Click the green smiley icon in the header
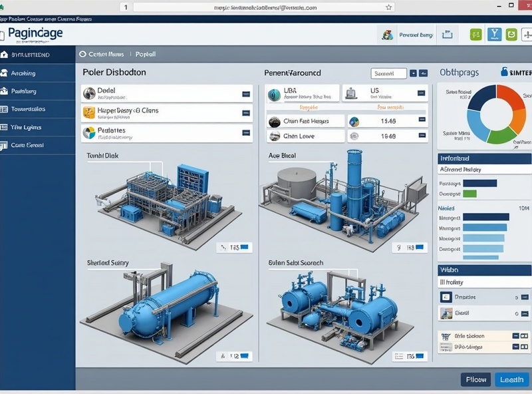This screenshot has width=532, height=394. [511, 35]
